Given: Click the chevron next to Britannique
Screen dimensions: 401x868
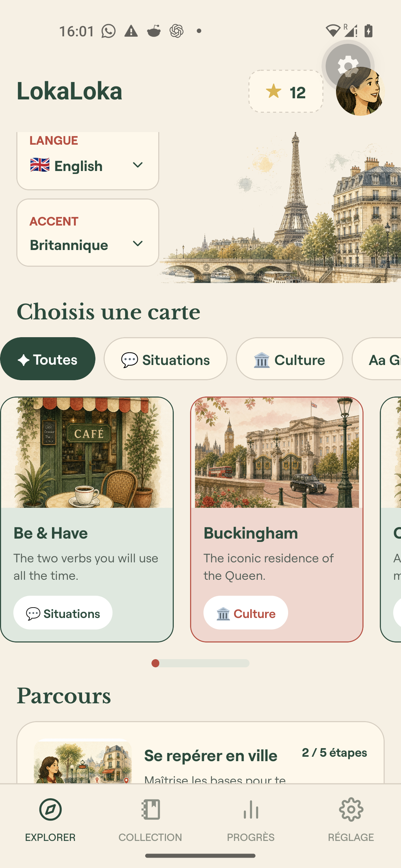Looking at the screenshot, I should [138, 244].
